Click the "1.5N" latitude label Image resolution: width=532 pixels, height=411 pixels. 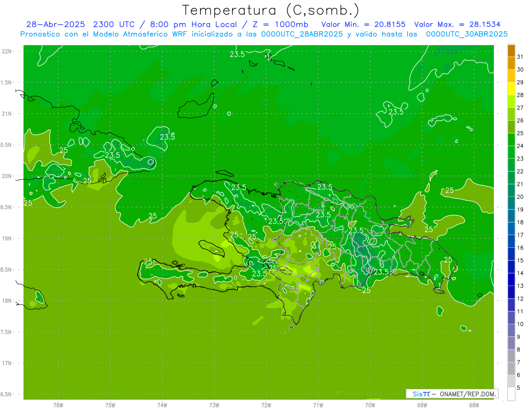[x=7, y=82]
